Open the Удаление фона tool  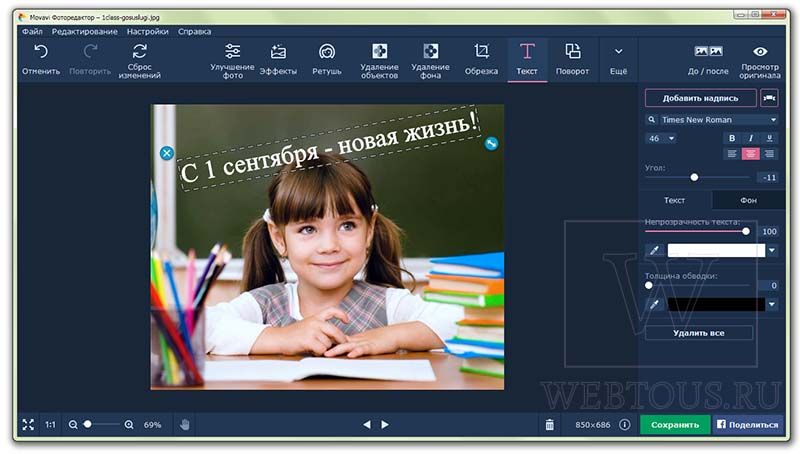[431, 61]
